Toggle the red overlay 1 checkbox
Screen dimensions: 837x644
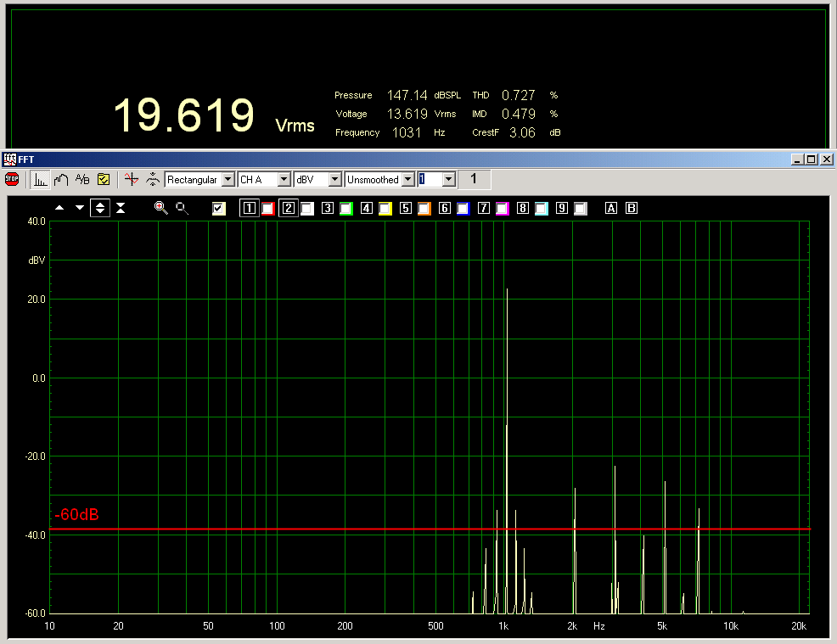pyautogui.click(x=268, y=209)
